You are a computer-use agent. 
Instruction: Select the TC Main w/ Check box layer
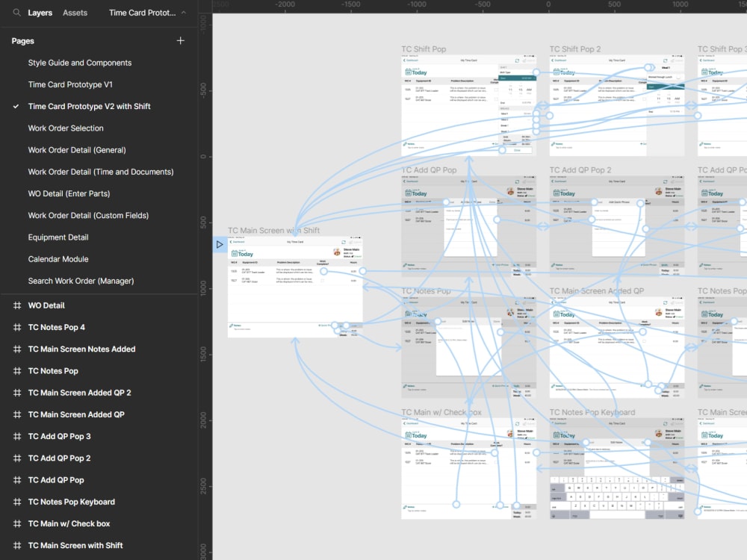tap(69, 524)
